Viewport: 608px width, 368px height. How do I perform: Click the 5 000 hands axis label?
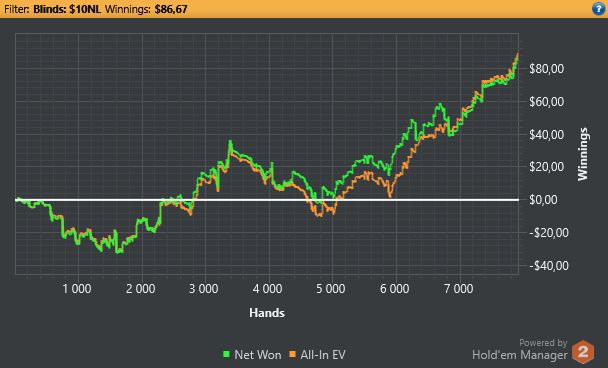click(331, 289)
